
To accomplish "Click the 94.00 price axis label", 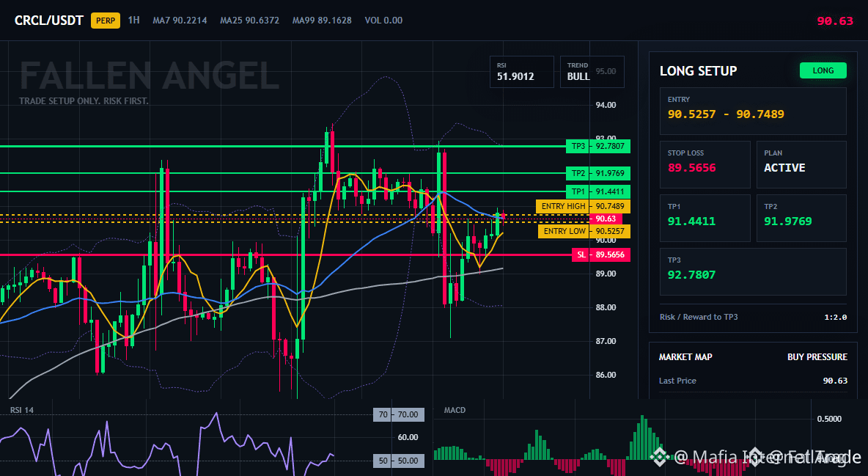I will [x=606, y=105].
